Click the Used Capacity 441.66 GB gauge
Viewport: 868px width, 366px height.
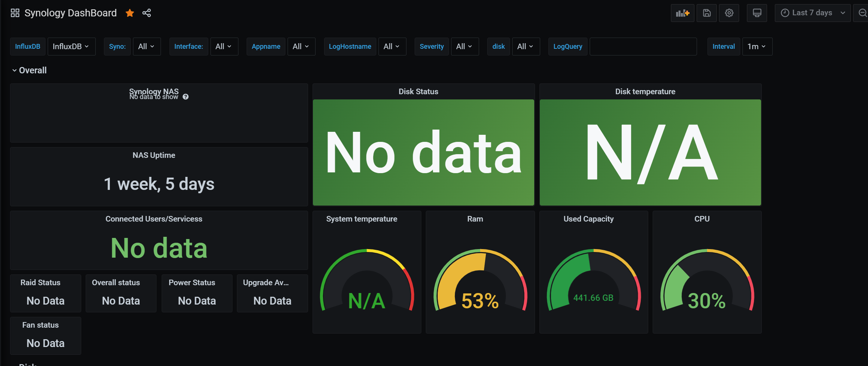594,280
